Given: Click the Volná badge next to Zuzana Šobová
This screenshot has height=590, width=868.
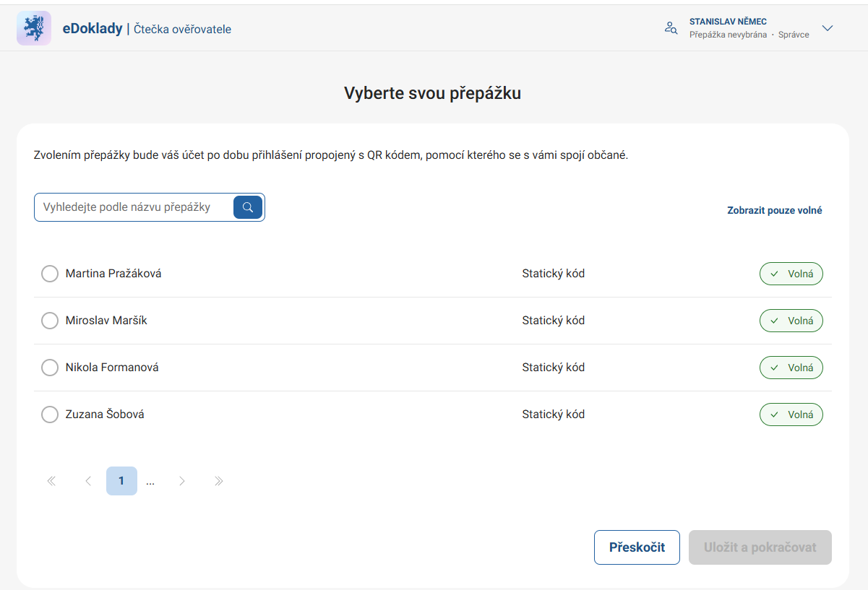Looking at the screenshot, I should click(x=791, y=415).
